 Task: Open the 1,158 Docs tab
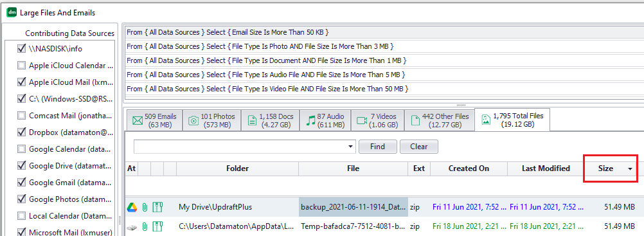270,120
